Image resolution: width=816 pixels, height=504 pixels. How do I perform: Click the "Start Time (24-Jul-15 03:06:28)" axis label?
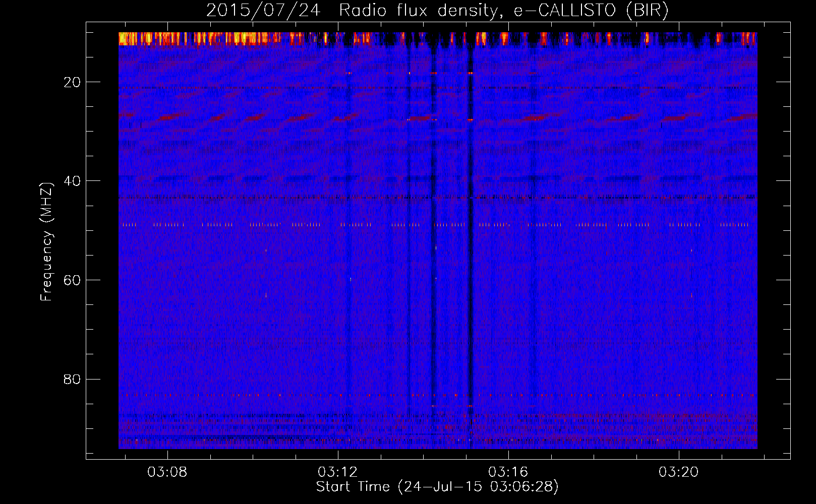(437, 487)
